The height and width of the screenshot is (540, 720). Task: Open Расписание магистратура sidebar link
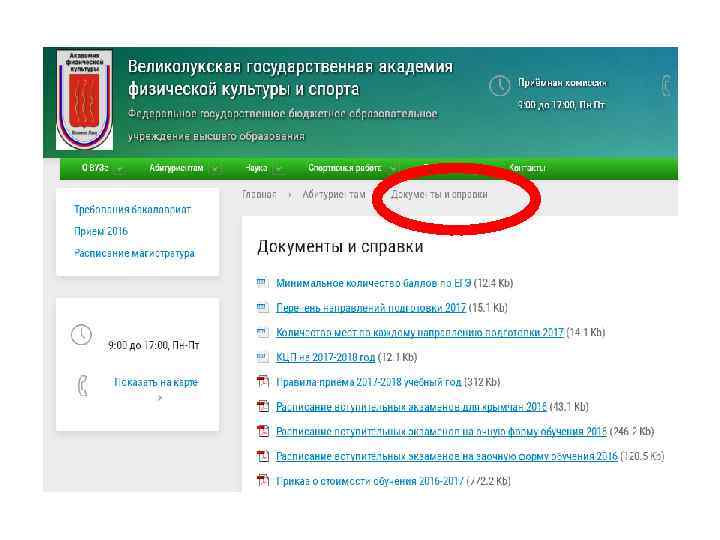click(x=134, y=253)
